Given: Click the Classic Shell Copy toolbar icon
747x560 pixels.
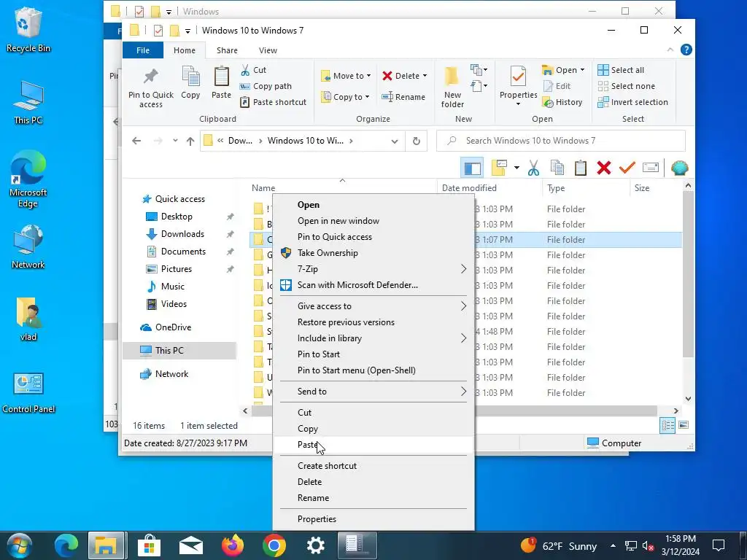Looking at the screenshot, I should (557, 168).
